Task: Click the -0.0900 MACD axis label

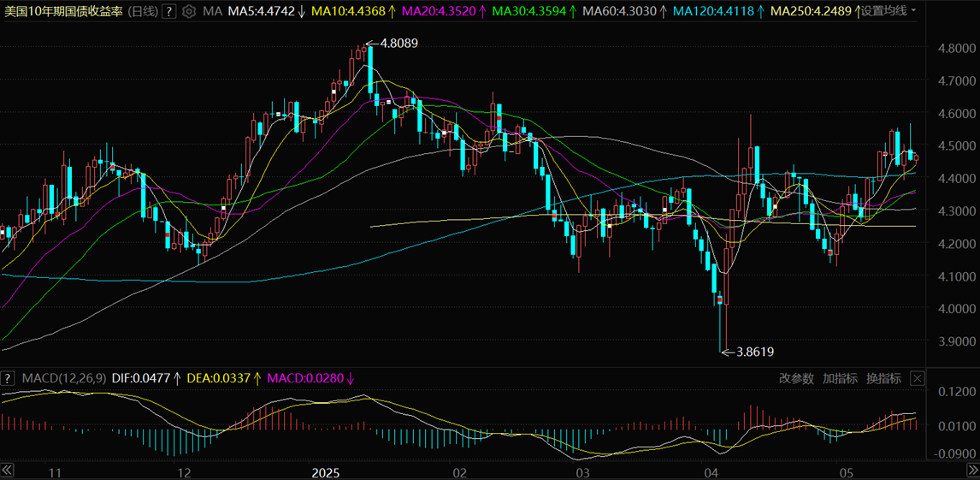Action: click(x=953, y=454)
